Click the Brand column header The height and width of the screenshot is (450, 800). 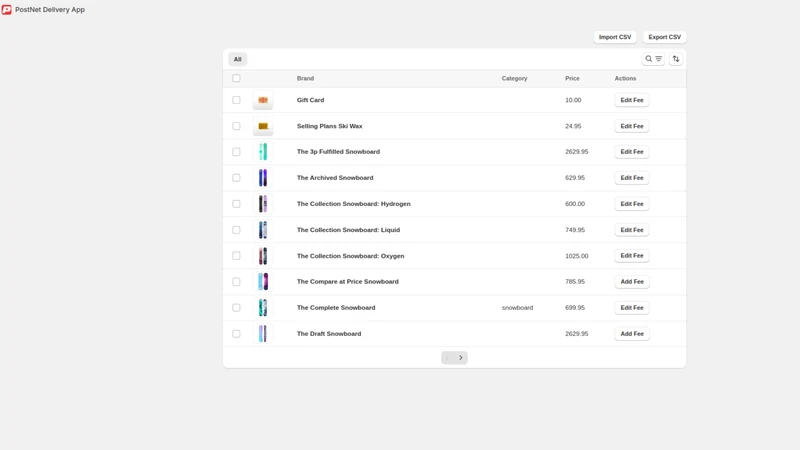tap(305, 78)
